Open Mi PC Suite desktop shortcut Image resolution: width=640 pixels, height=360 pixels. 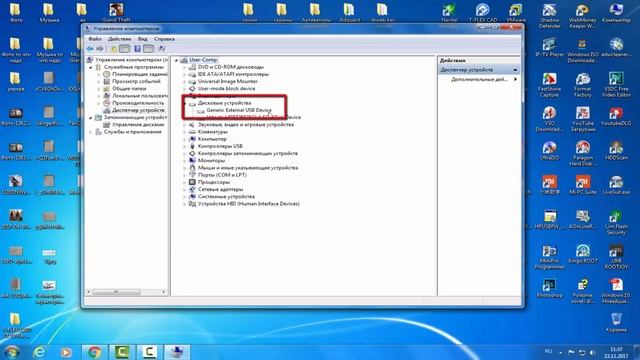[582, 185]
